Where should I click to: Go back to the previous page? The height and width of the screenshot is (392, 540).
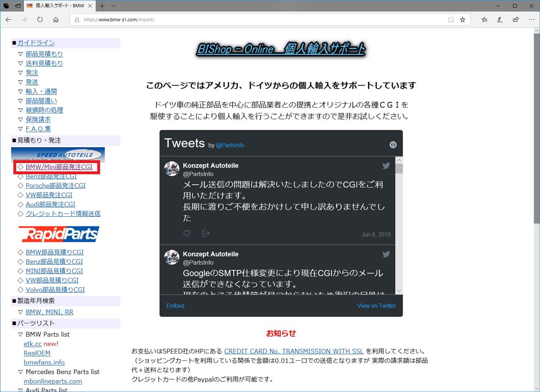click(8, 19)
